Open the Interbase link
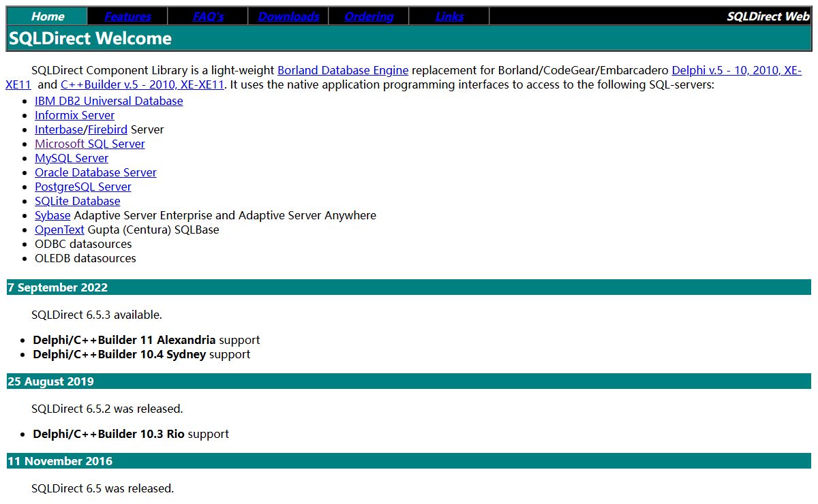 coord(59,129)
